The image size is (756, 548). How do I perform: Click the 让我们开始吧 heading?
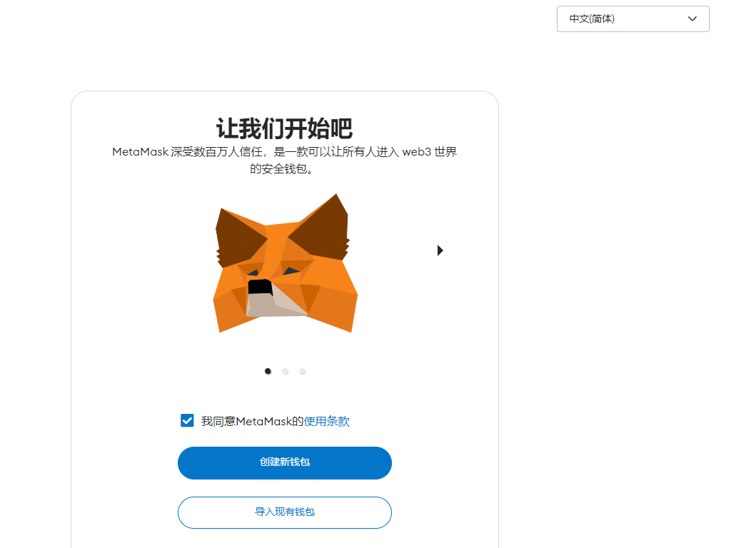click(284, 128)
